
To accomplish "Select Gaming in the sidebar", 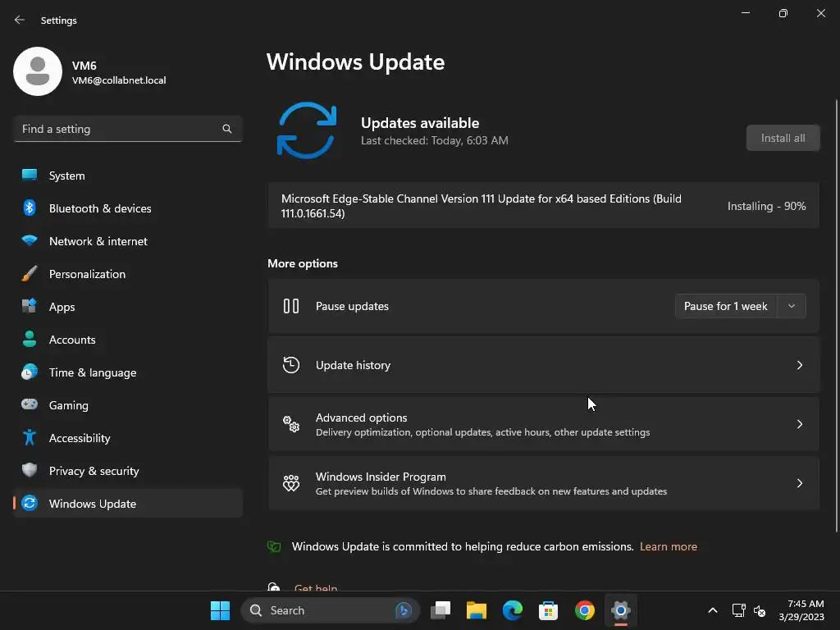I will pos(127,404).
